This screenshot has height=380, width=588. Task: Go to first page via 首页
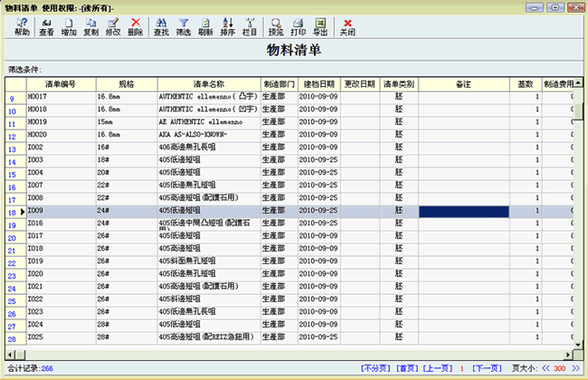(407, 368)
